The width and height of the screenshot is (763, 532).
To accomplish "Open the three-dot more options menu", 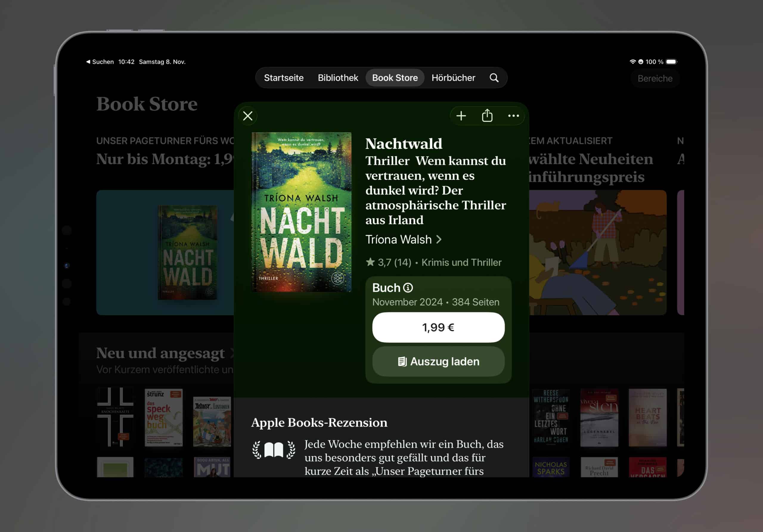I will tap(514, 116).
